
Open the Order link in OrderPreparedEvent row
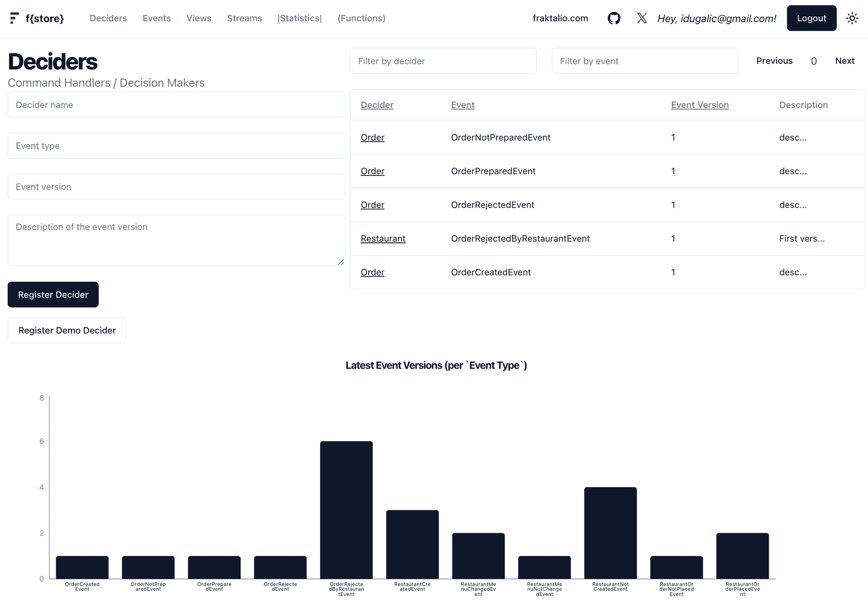372,171
